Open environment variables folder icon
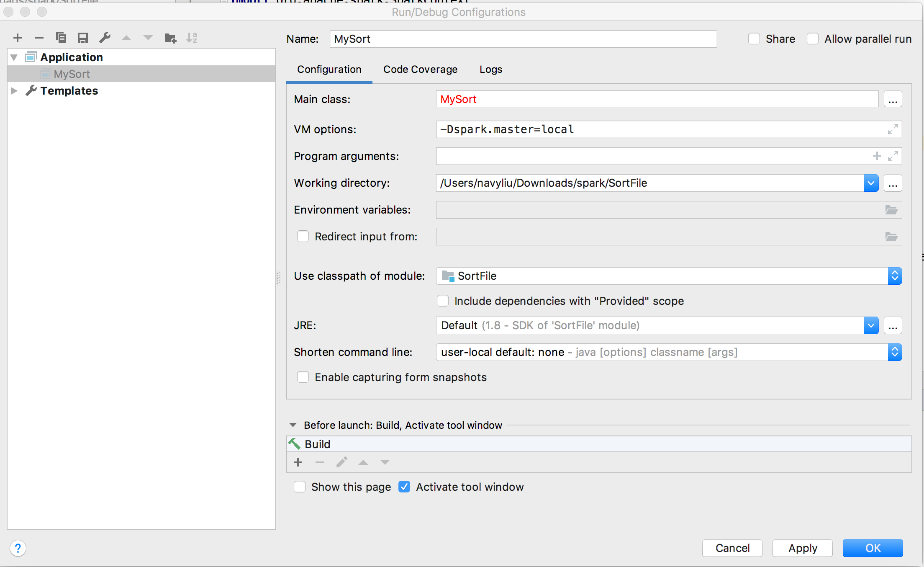Viewport: 924px width, 567px height. click(x=891, y=210)
